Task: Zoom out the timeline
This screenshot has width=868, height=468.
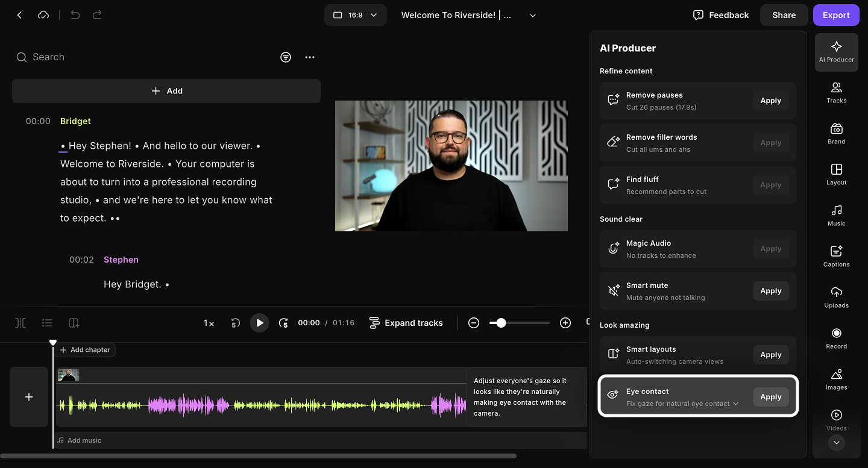Action: coord(474,323)
